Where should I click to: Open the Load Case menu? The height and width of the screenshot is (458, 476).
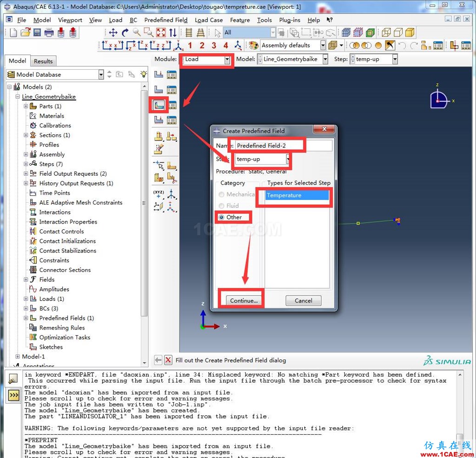[x=209, y=20]
